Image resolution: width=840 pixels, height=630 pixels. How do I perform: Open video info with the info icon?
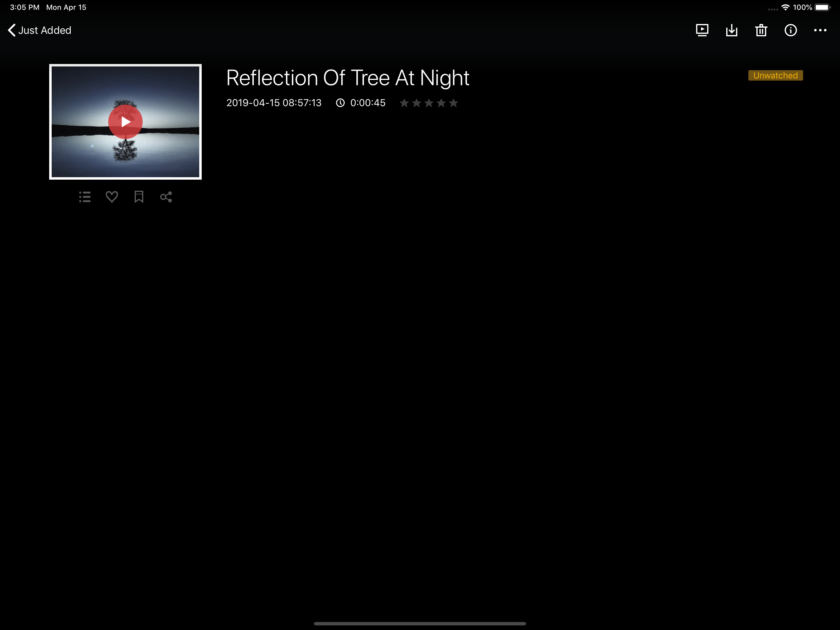tap(790, 30)
